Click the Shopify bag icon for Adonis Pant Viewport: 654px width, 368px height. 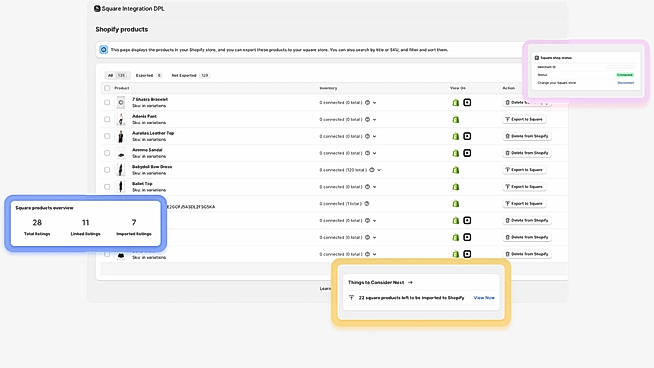coord(455,119)
